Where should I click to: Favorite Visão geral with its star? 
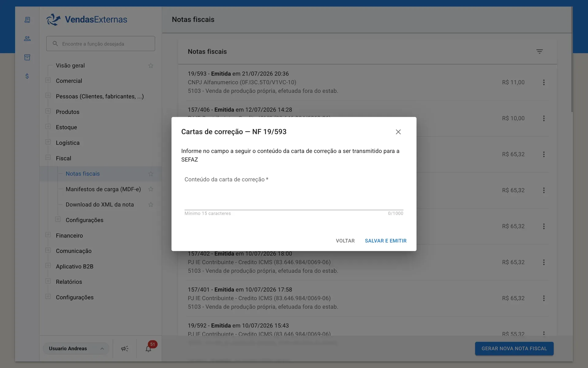(x=151, y=66)
